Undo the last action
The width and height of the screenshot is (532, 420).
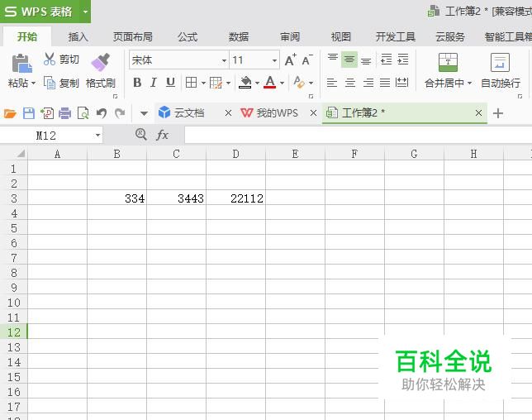[101, 113]
